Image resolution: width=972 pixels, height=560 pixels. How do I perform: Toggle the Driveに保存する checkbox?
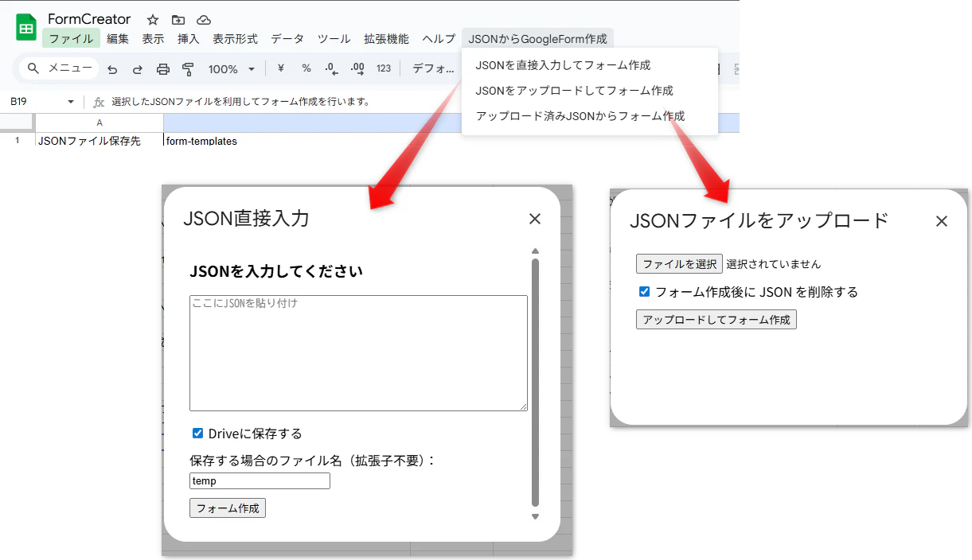coord(198,434)
